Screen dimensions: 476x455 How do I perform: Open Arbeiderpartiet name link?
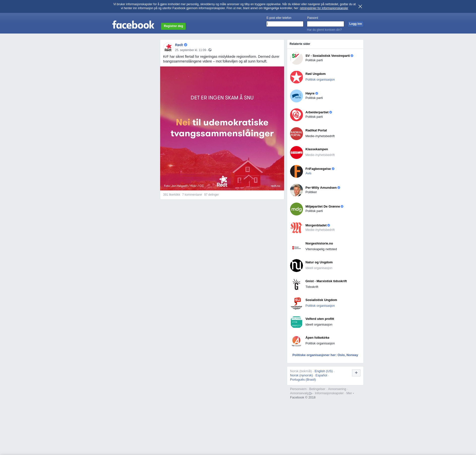point(317,112)
